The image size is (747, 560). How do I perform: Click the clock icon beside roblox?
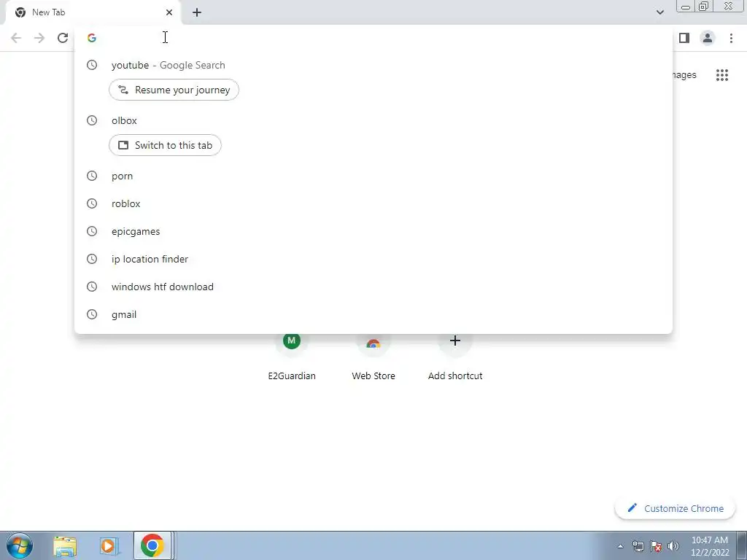coord(92,204)
